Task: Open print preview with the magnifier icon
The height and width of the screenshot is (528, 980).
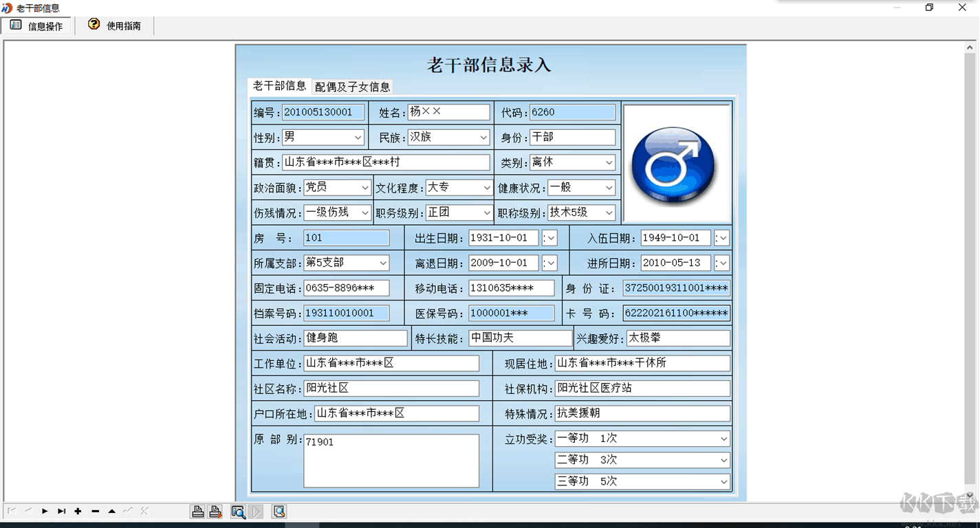Action: coord(238,511)
